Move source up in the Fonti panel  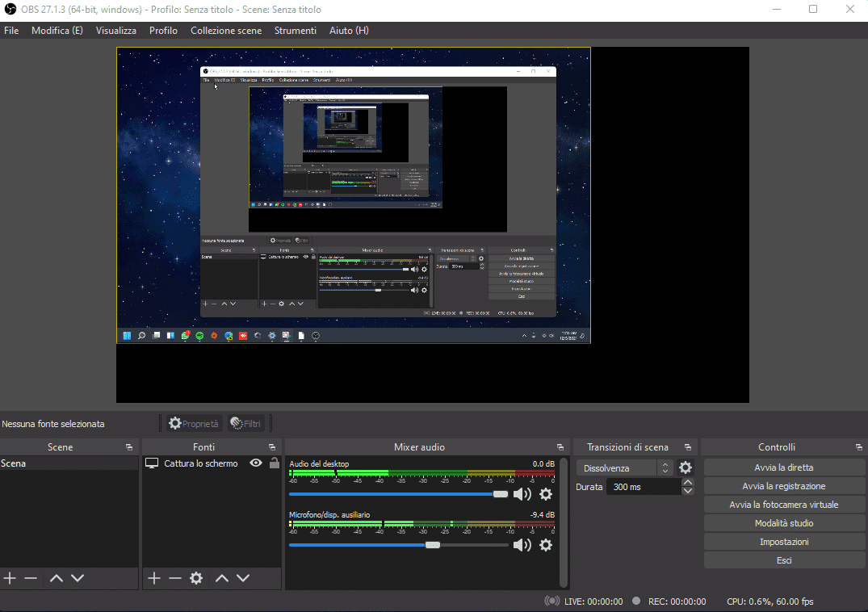221,578
